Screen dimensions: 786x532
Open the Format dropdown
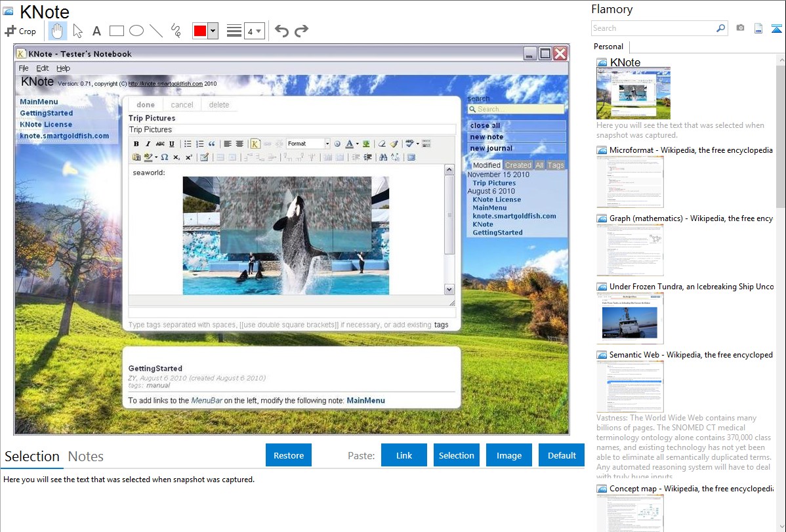point(308,144)
